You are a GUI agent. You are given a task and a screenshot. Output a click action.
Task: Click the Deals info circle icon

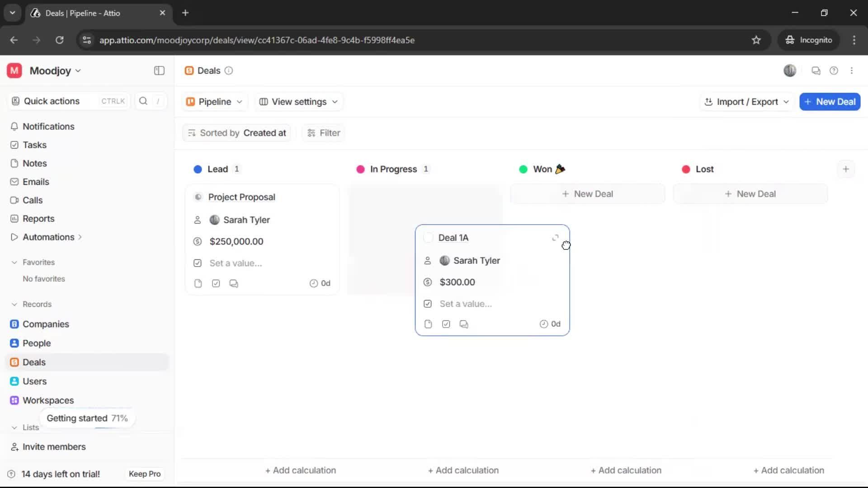coord(228,70)
